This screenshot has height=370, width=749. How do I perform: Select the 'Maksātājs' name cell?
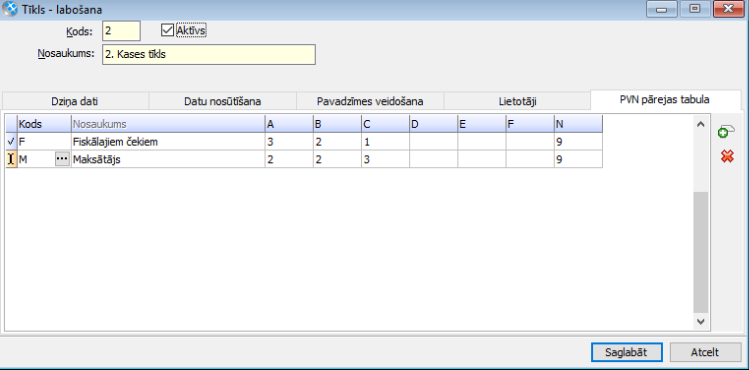tap(168, 159)
